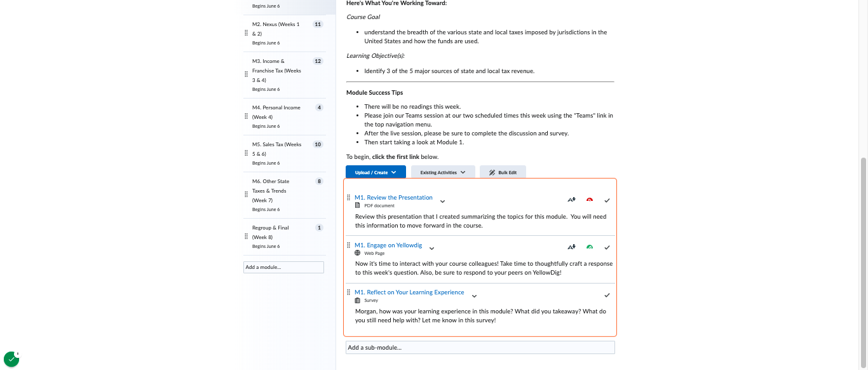The image size is (868, 370).
Task: Click the 8 count badge on M6. Other State Taxes
Action: tap(320, 181)
